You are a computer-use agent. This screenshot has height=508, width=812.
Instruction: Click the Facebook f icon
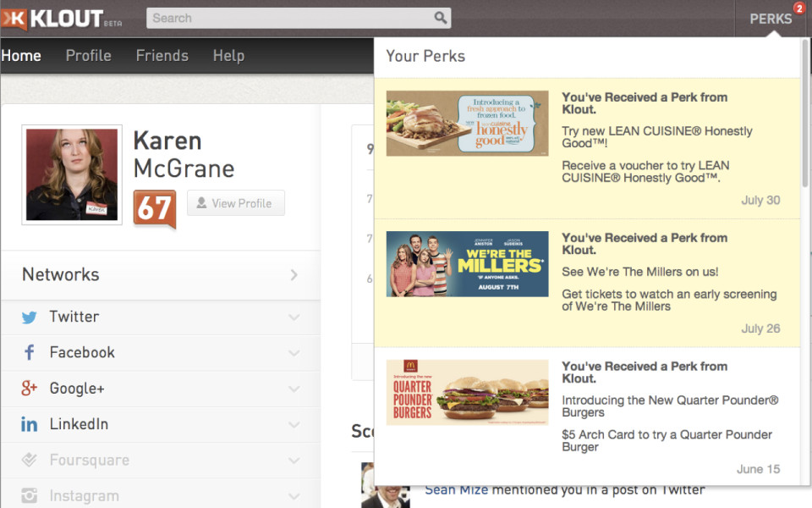[x=30, y=352]
